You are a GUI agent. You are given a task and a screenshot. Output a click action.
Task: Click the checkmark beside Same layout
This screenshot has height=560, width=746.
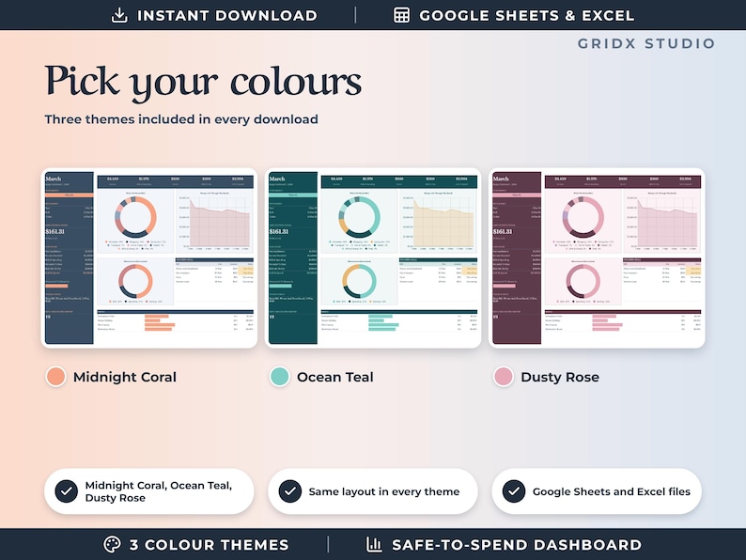[x=289, y=491]
